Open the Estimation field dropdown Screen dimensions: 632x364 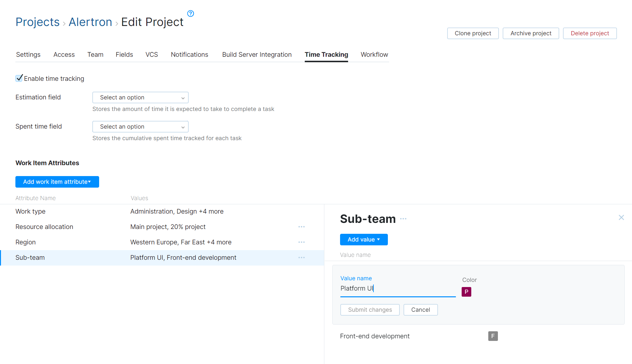[140, 97]
